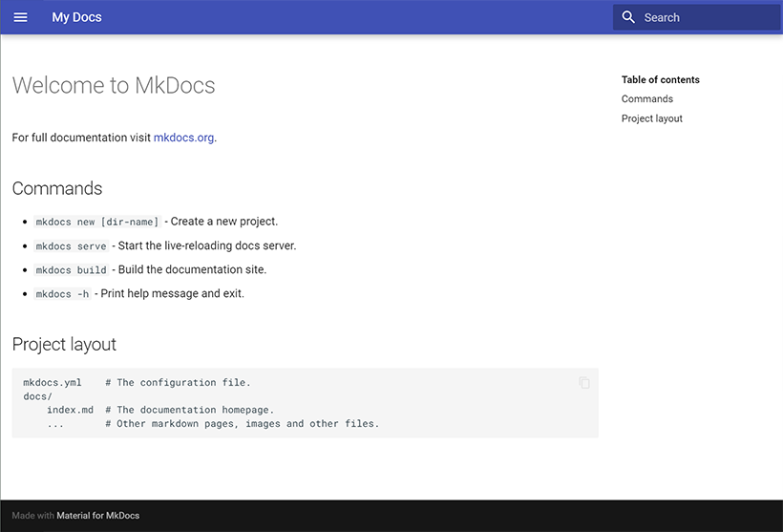The image size is (783, 532).
Task: Click the Welcome to MkDocs heading
Action: pos(114,85)
